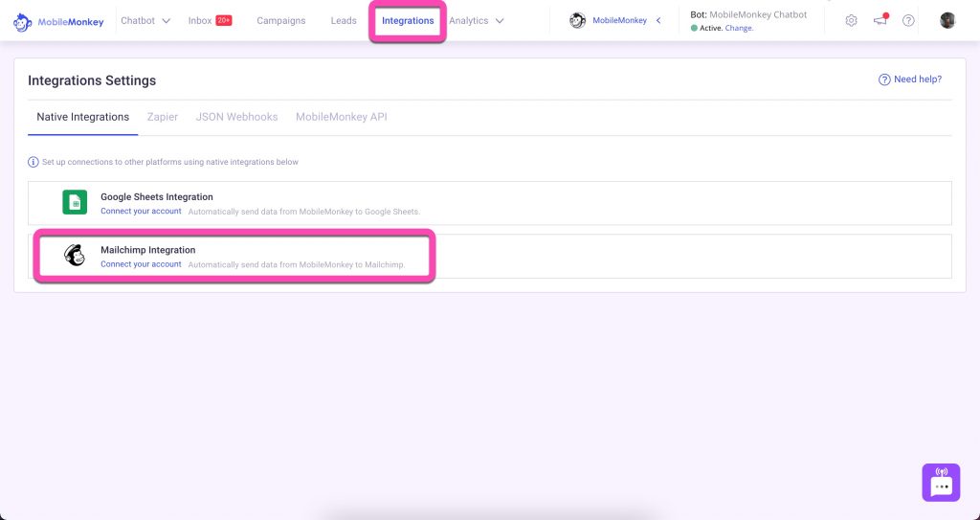Open the purple chat widget button
This screenshot has height=520, width=980.
point(940,483)
